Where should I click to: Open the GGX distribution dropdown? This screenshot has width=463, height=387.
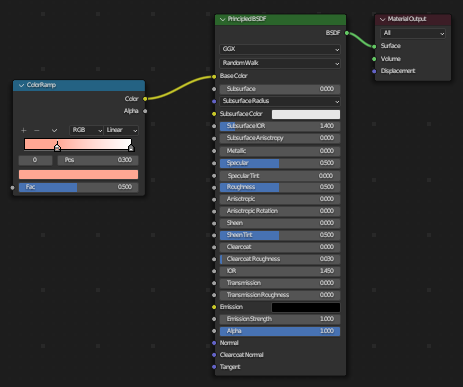coord(280,49)
